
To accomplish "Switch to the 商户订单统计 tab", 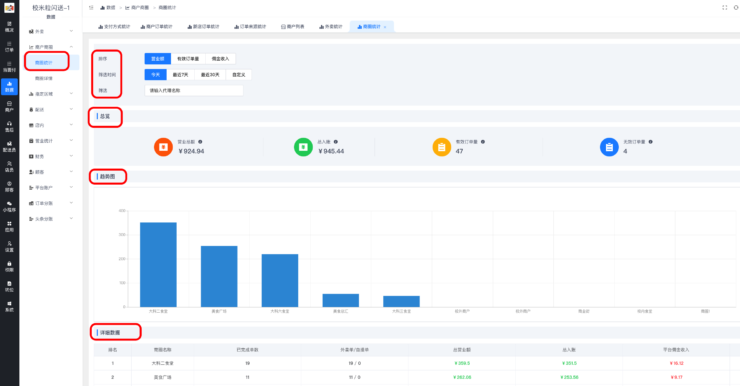I will pyautogui.click(x=156, y=27).
